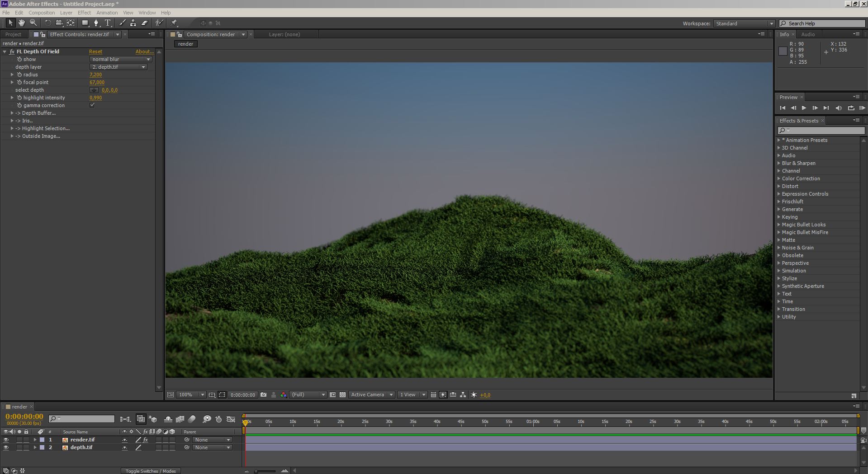The height and width of the screenshot is (474, 868).
Task: Open the show normal blur dropdown
Action: [x=121, y=59]
